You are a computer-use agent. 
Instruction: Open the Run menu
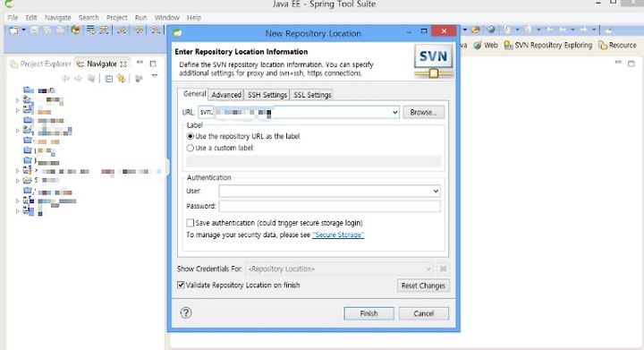pyautogui.click(x=141, y=18)
